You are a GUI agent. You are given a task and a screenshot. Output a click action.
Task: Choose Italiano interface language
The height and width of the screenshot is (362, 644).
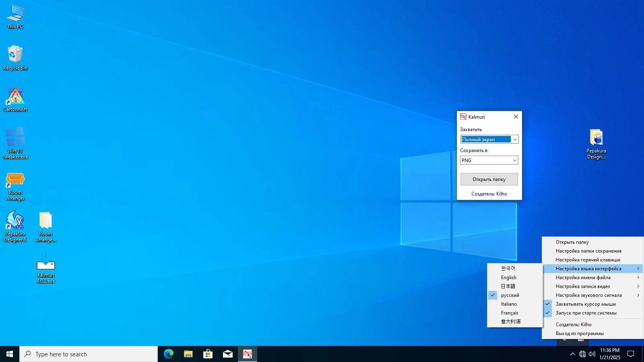515,304
